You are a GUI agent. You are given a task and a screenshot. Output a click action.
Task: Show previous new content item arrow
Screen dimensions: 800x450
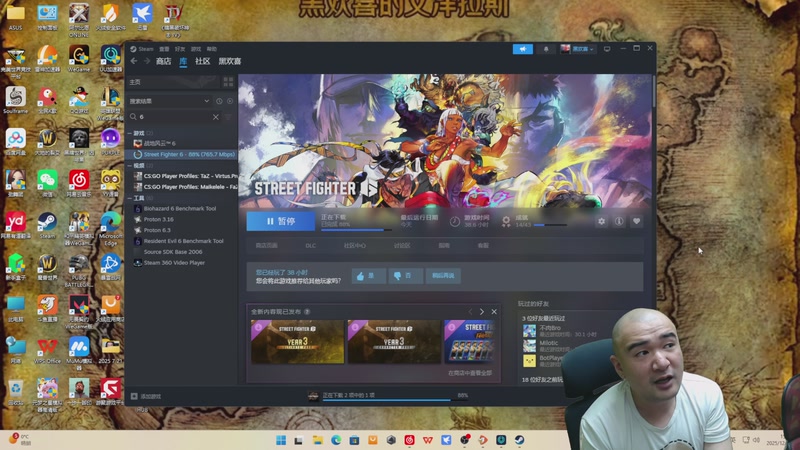point(470,311)
